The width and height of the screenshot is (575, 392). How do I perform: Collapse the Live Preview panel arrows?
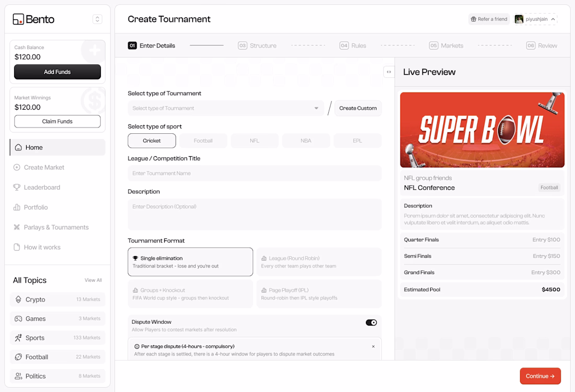[x=389, y=72]
